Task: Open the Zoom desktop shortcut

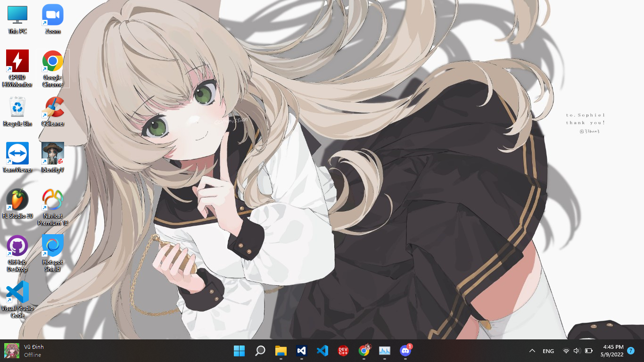Action: [x=53, y=19]
